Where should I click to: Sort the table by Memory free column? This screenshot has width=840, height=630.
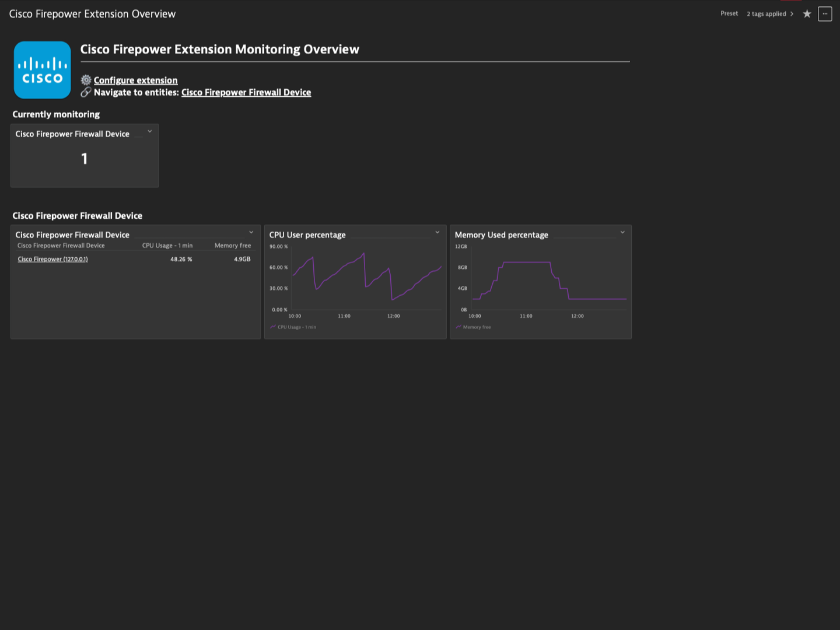(x=233, y=246)
